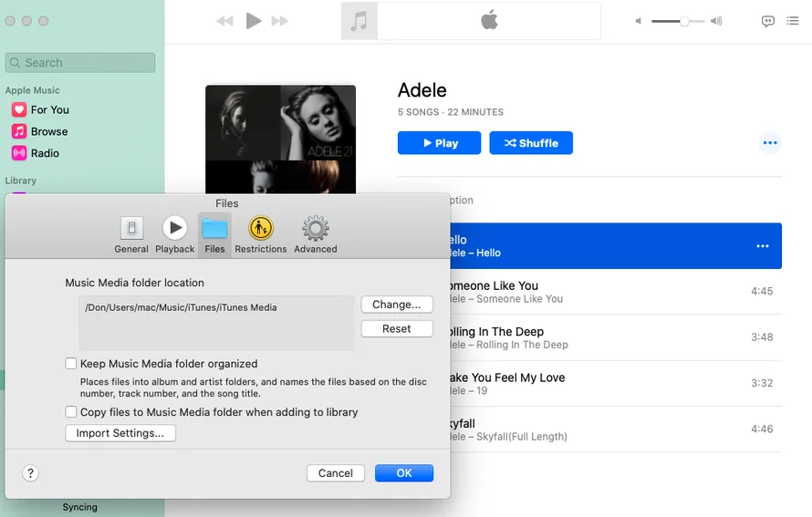Click the Change... folder location button
This screenshot has height=517, width=812.
pos(397,305)
